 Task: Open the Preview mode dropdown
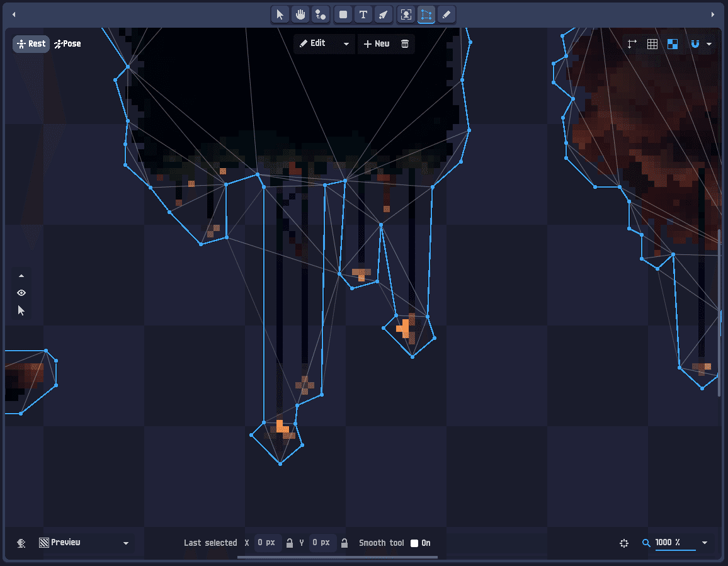[84, 543]
